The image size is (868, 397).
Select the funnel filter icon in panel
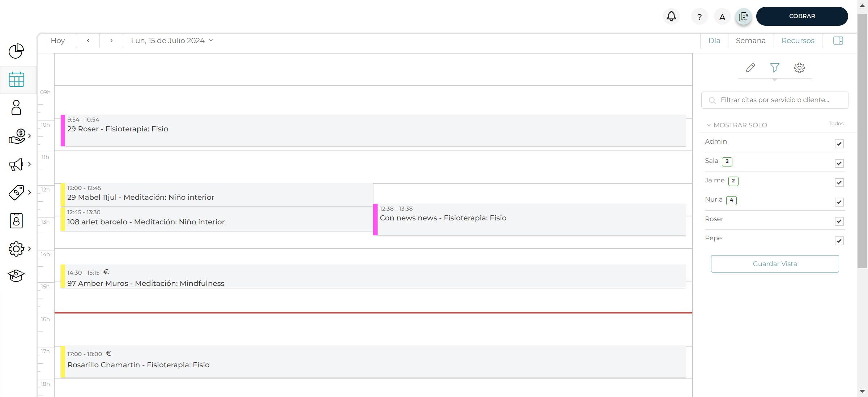[775, 68]
